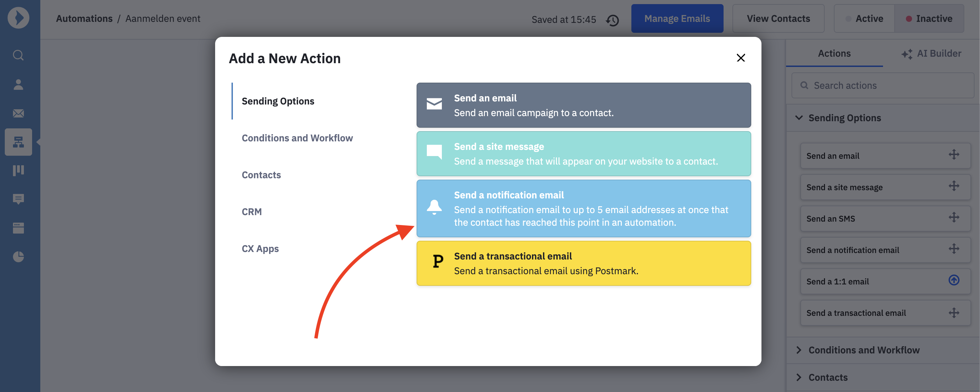Select Sending Options category in dialog
Viewport: 980px width, 392px height.
click(278, 101)
